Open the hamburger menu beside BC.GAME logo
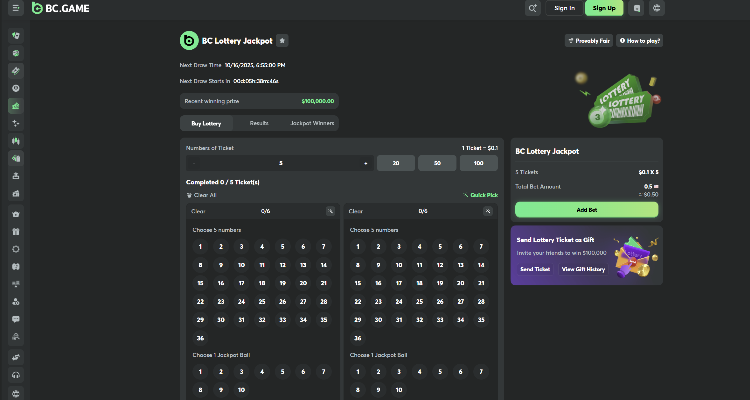The height and width of the screenshot is (400, 750). 15,8
